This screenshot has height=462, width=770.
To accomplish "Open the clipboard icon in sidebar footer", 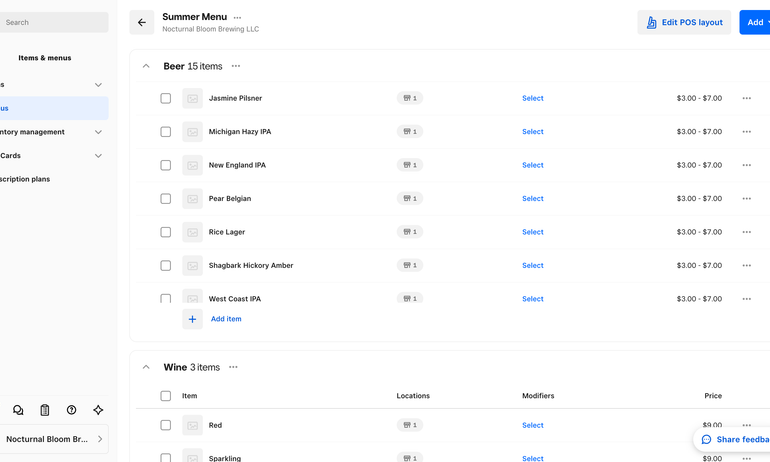I will pos(45,410).
